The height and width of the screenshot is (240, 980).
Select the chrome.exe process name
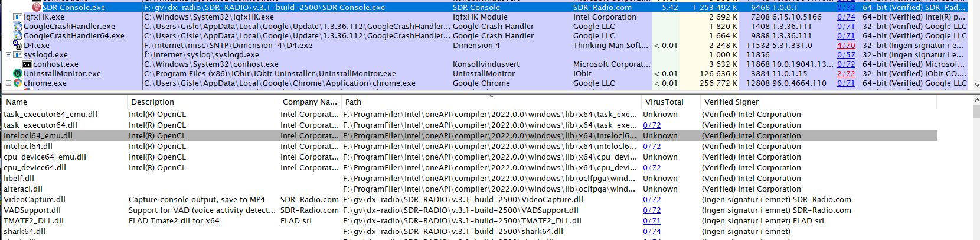pos(45,83)
